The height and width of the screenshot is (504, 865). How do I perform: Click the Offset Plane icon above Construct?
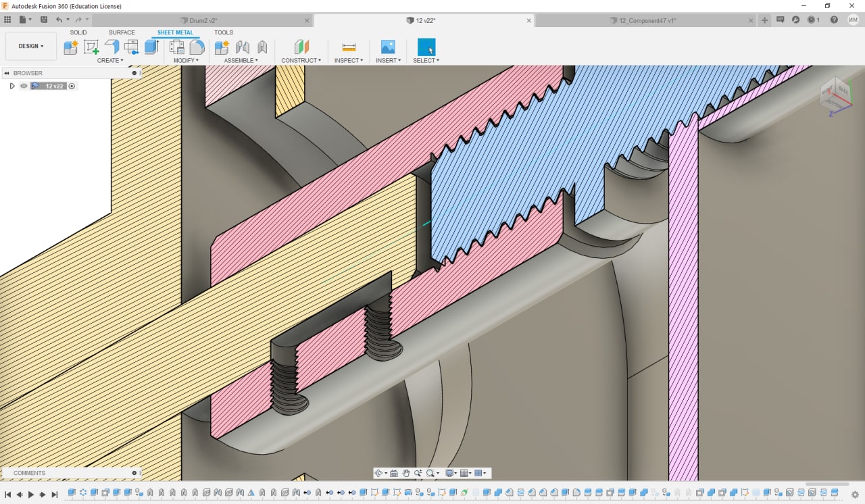(x=301, y=47)
